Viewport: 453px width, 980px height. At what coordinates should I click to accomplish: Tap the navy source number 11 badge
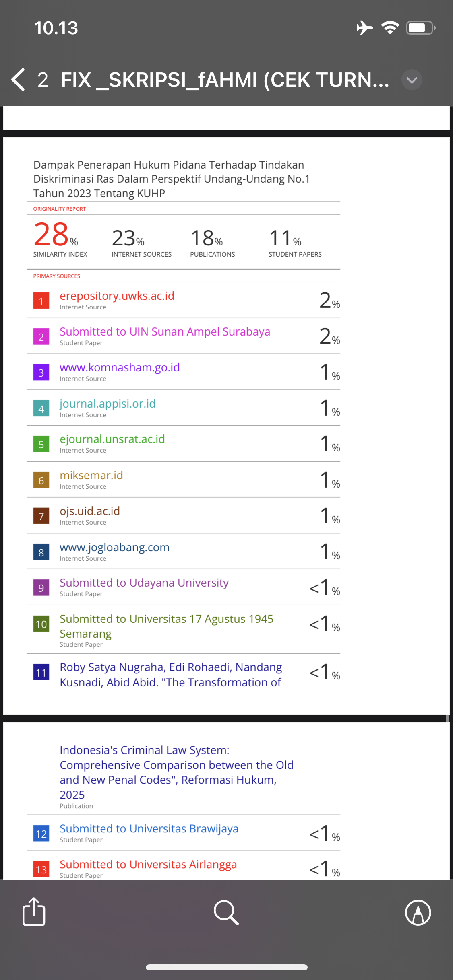(x=41, y=673)
